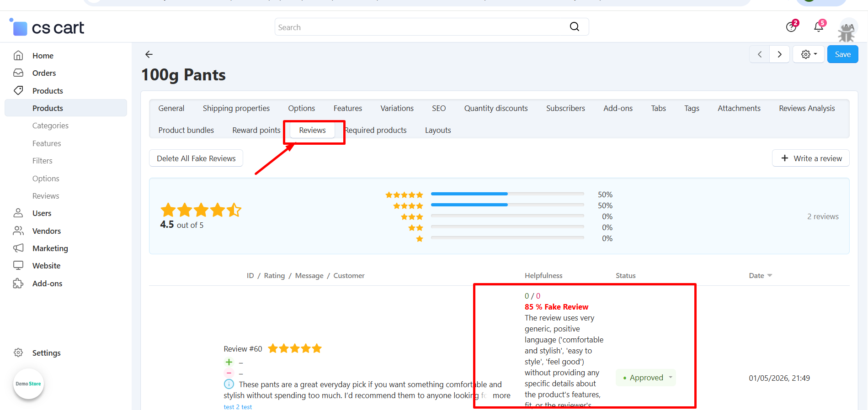Click the blue info icon beside review message

[x=229, y=384]
